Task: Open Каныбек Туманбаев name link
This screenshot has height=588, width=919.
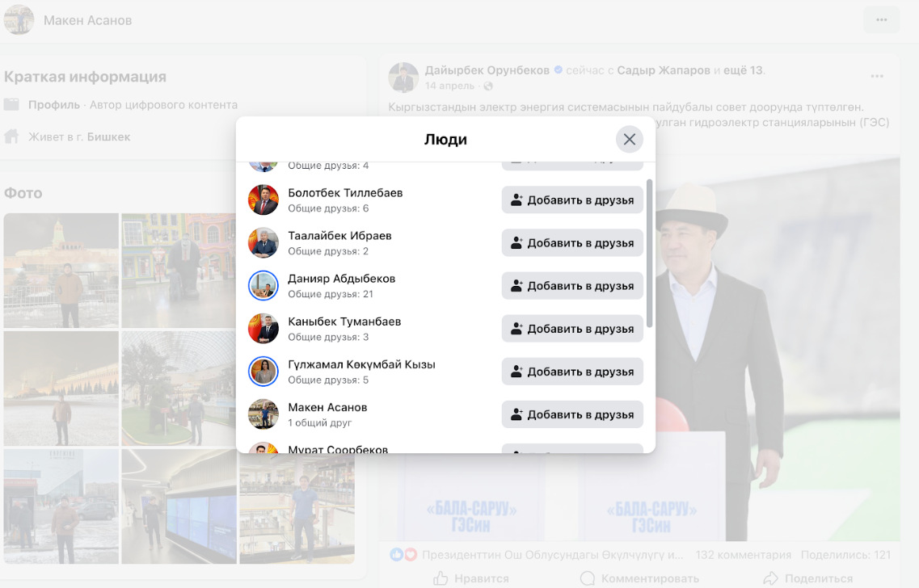Action: [344, 321]
